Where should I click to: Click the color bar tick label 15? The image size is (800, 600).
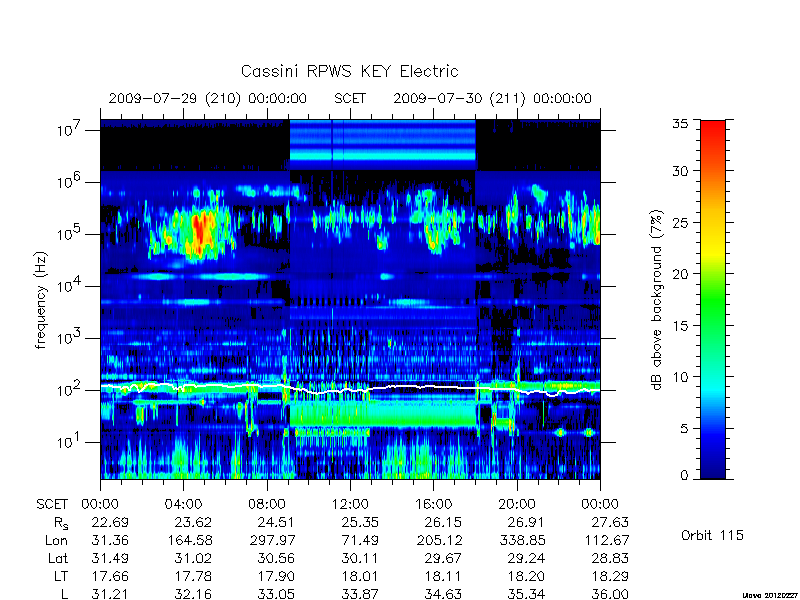[680, 325]
